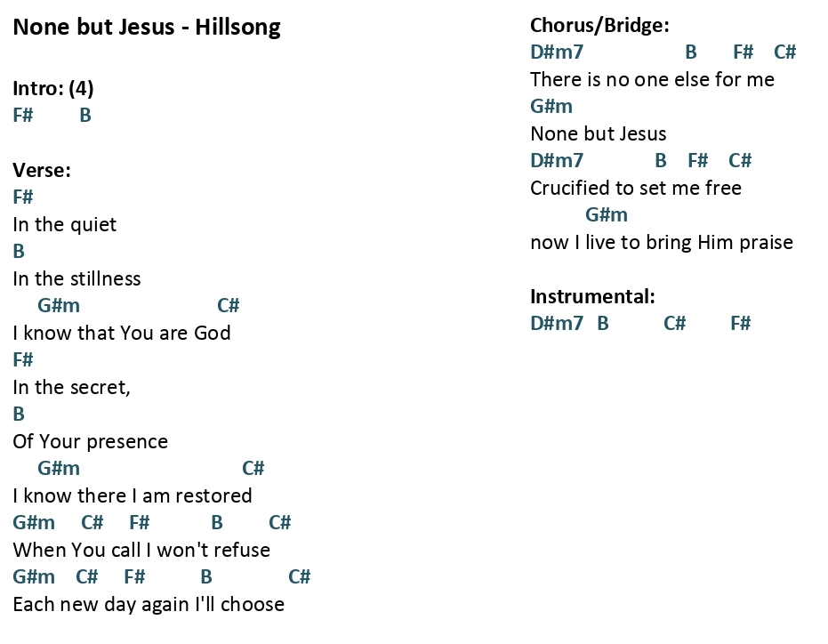Click the B chord in the Intro

(85, 115)
